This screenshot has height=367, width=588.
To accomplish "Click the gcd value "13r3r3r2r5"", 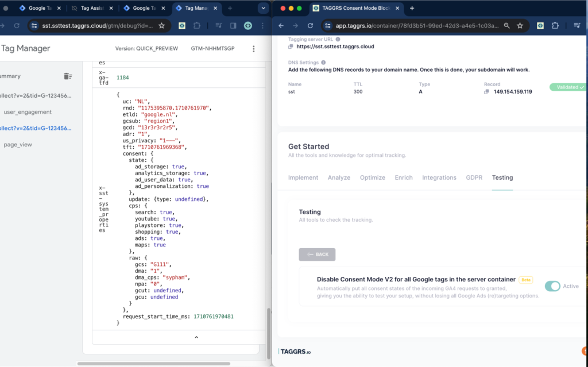I will 157,128.
